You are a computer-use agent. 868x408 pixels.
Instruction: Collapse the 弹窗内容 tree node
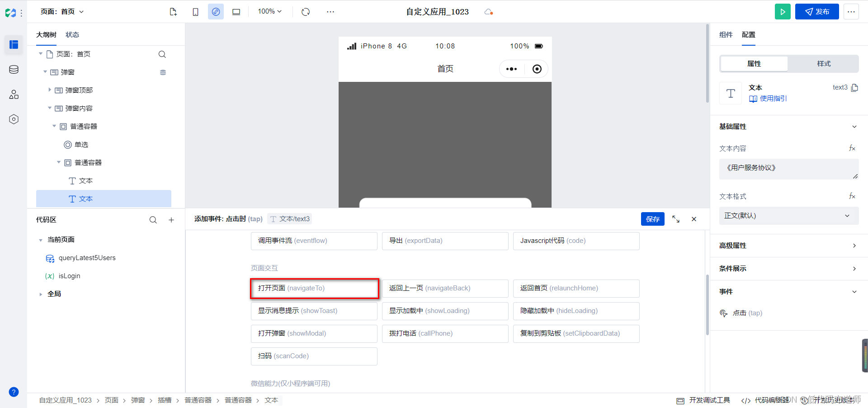(50, 108)
